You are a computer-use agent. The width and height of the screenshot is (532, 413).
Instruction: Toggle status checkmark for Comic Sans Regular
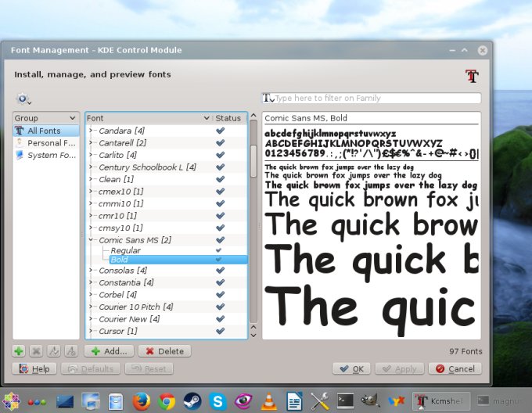[219, 250]
